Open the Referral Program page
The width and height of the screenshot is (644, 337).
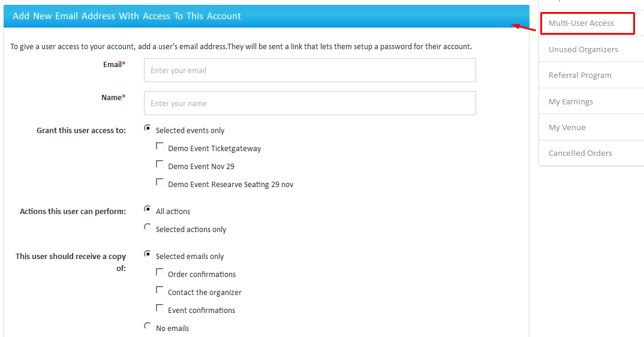[580, 76]
